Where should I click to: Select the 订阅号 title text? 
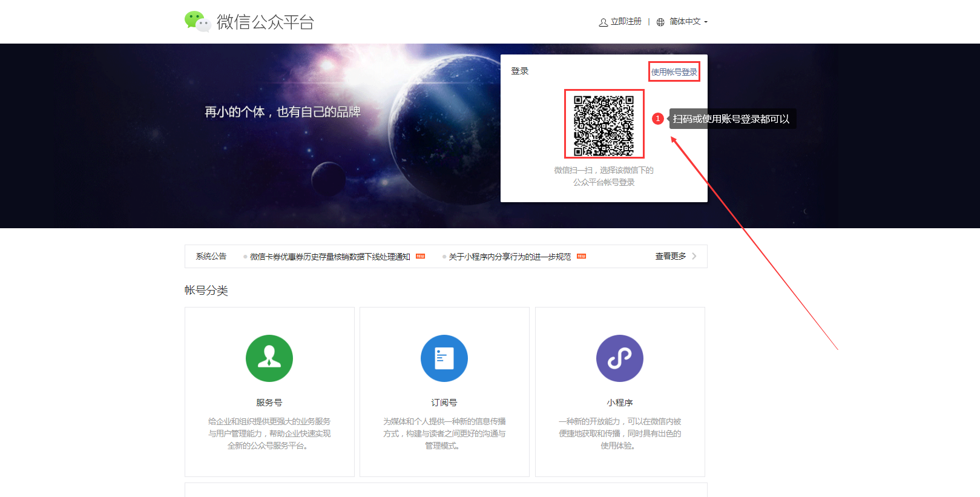point(444,403)
